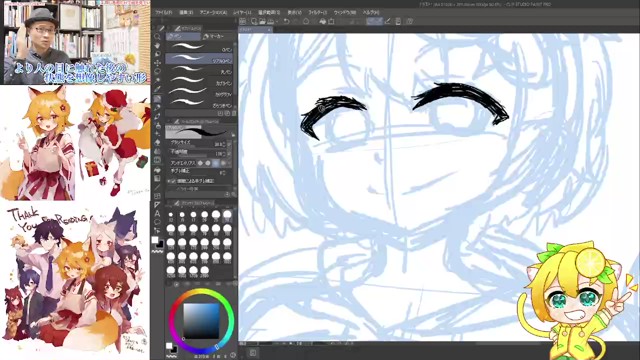The height and width of the screenshot is (360, 640).
Task: Select the highlighted brush size preset
Action: (x=227, y=215)
